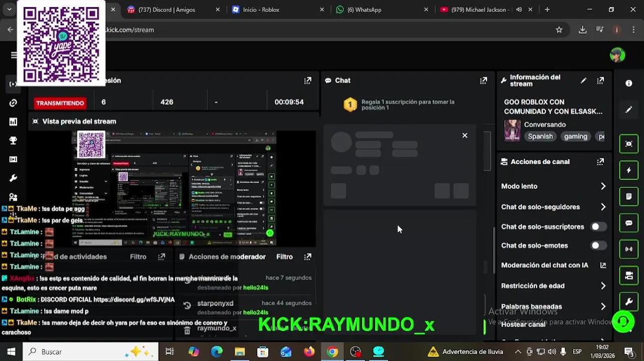Click the pencil icon in right toolbar
The image size is (644, 361).
coord(629,109)
